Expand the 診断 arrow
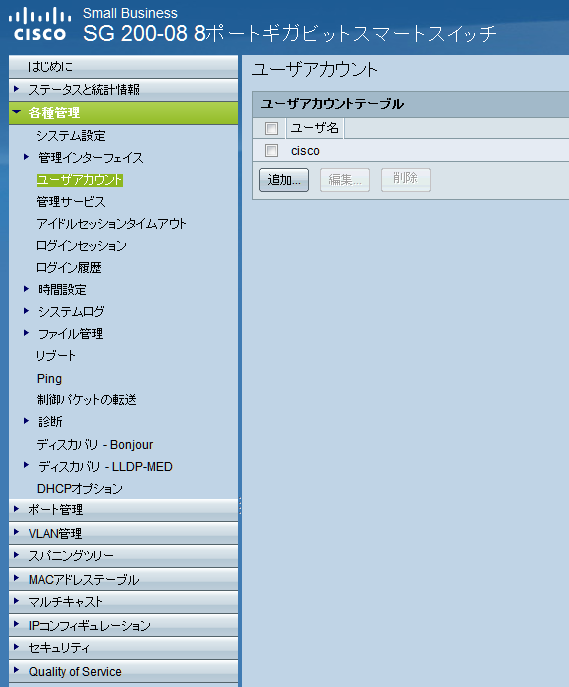Screen dimensions: 569x687 26,421
